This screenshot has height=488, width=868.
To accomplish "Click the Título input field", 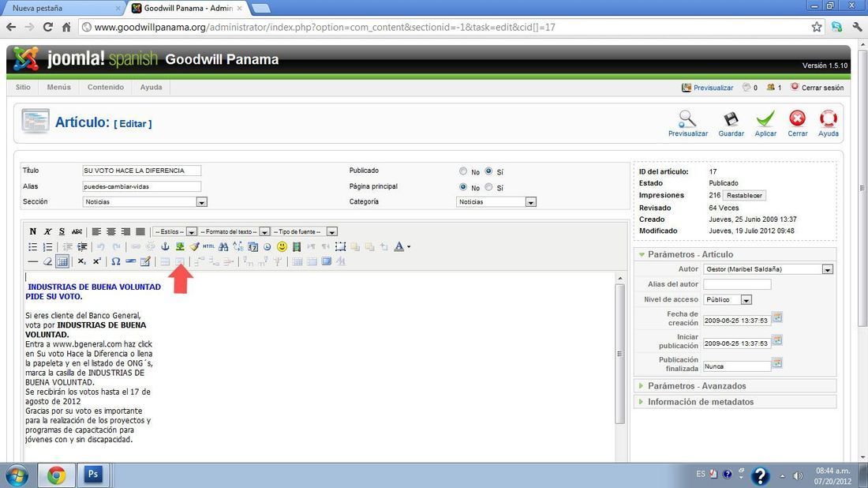I will tap(142, 171).
